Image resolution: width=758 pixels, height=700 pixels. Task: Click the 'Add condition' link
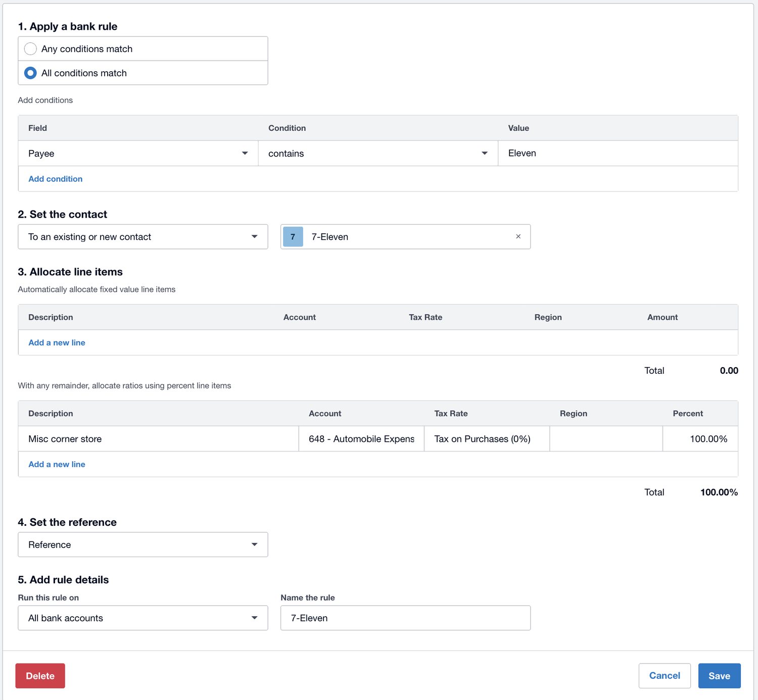56,179
